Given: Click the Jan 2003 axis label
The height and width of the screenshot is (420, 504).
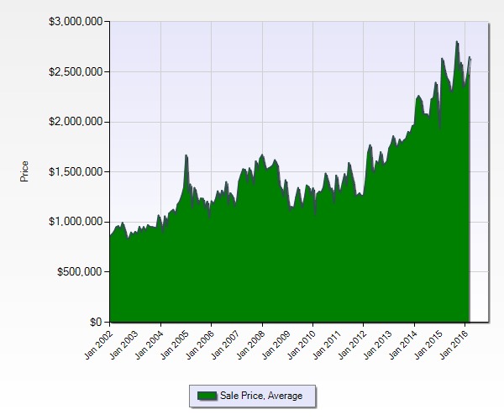Looking at the screenshot, I should pyautogui.click(x=124, y=344).
